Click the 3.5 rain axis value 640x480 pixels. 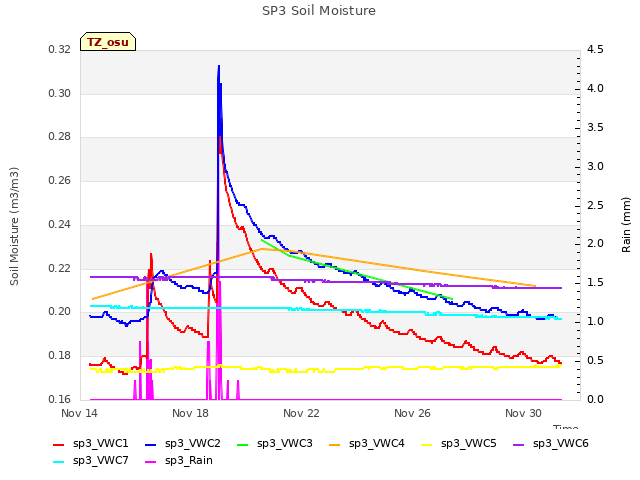[x=595, y=127]
